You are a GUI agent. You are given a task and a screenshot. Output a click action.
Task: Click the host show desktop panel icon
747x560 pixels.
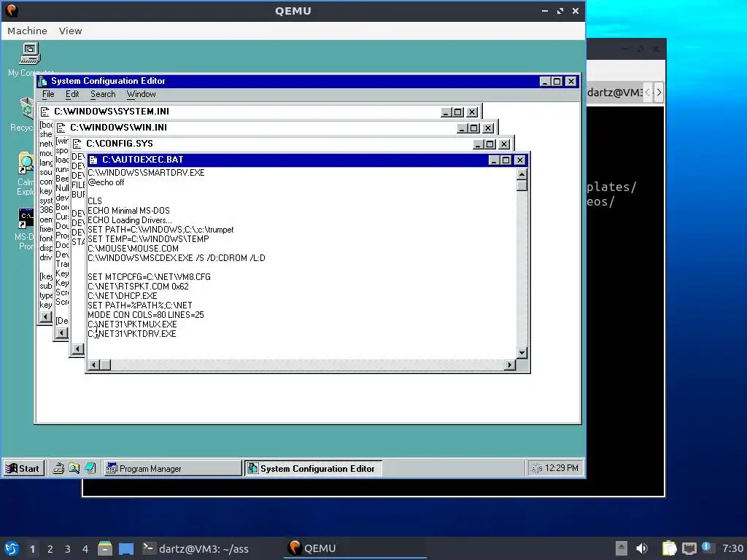coord(126,548)
